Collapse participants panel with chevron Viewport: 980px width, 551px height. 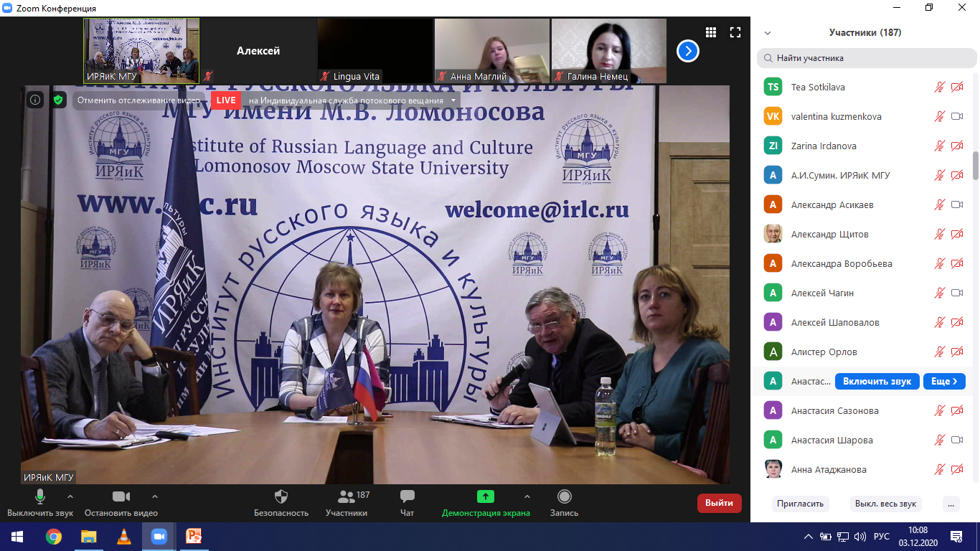tap(768, 33)
